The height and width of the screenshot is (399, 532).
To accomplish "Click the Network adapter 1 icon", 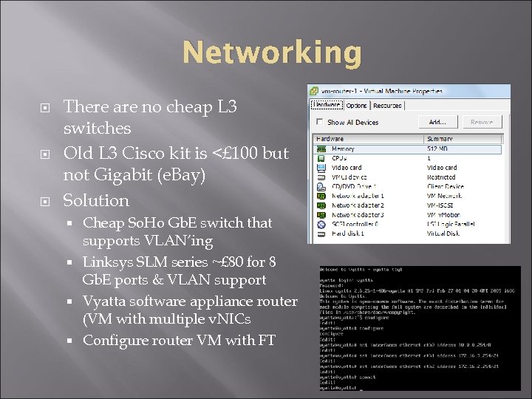I will pyautogui.click(x=321, y=196).
